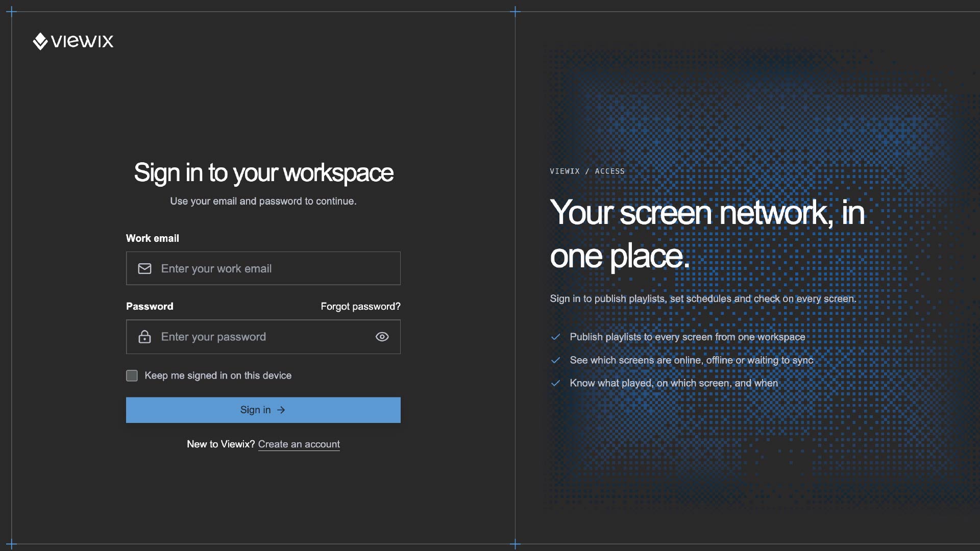Open Create an account link
This screenshot has width=980, height=551.
299,444
